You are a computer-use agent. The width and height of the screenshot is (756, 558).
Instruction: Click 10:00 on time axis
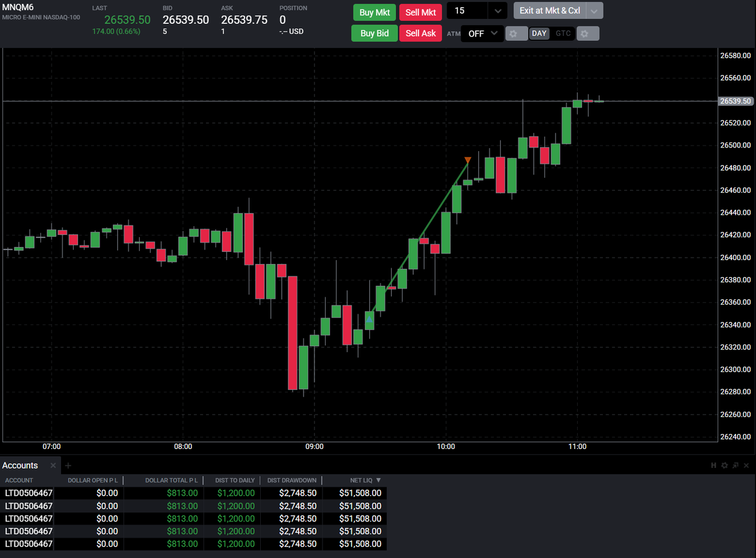446,447
